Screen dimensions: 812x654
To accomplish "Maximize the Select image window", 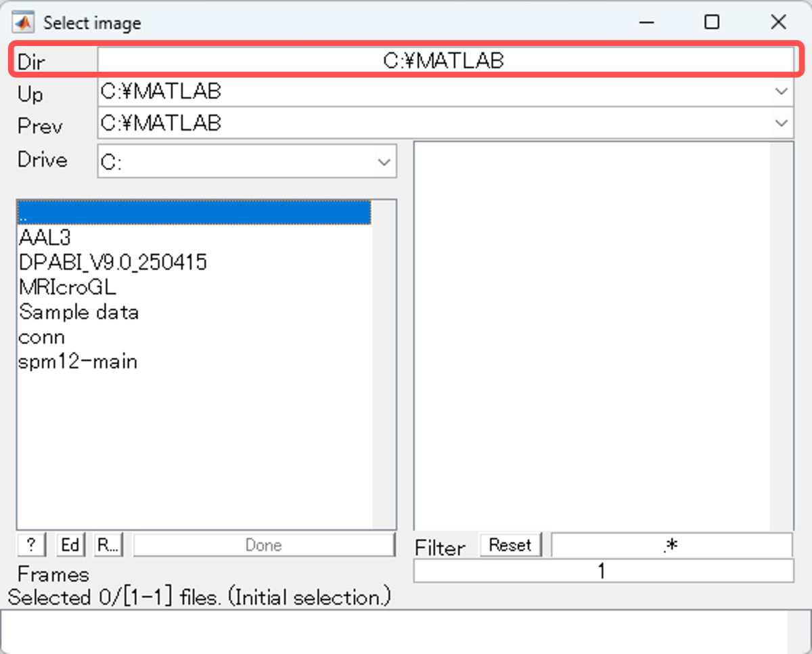I will click(711, 22).
